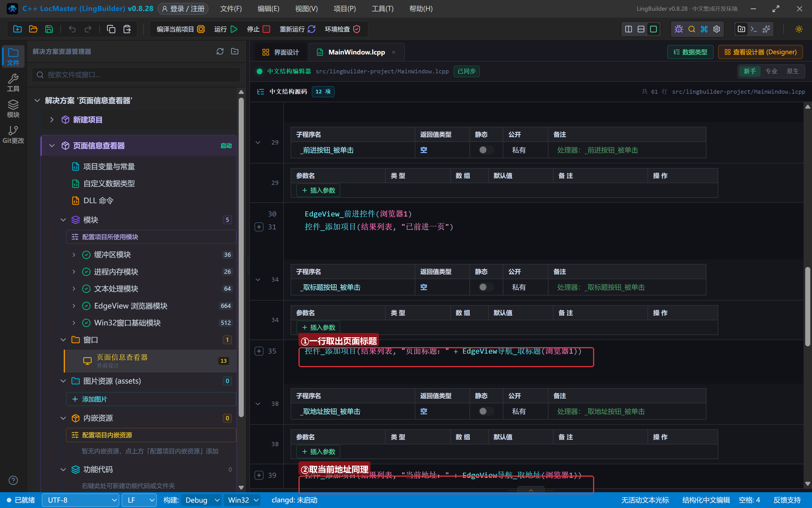Open the Modules sidebar panel
The image size is (812, 508).
click(13, 109)
